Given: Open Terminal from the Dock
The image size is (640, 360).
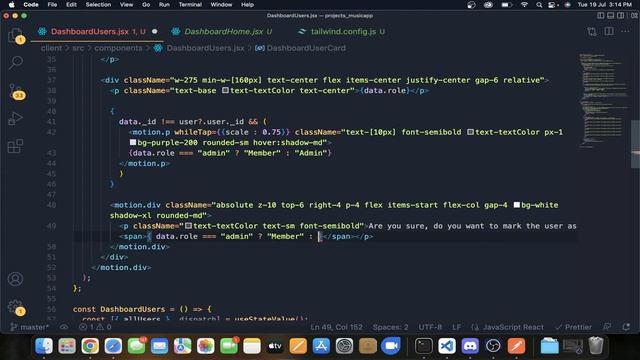Looking at the screenshot, I should [x=423, y=346].
